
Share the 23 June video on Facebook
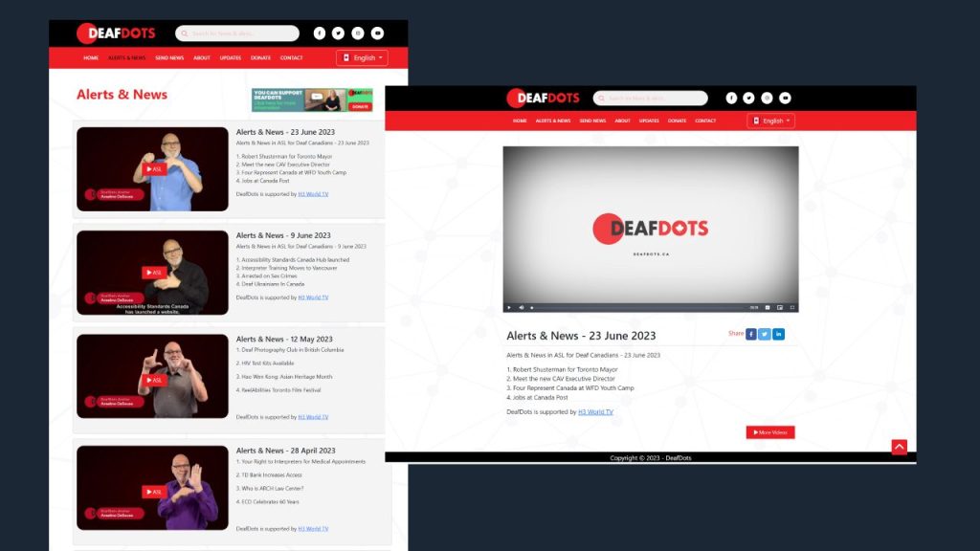(x=751, y=334)
